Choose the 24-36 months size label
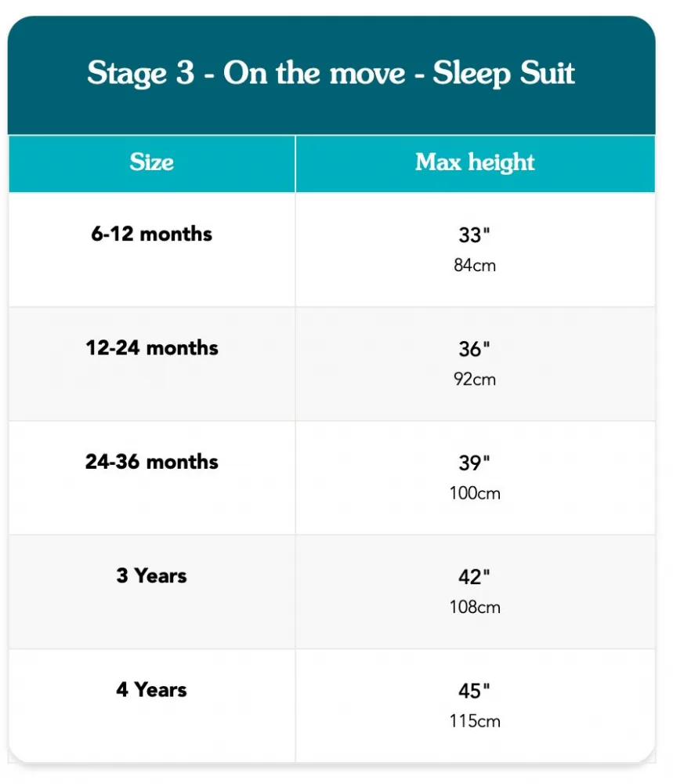 click(152, 461)
